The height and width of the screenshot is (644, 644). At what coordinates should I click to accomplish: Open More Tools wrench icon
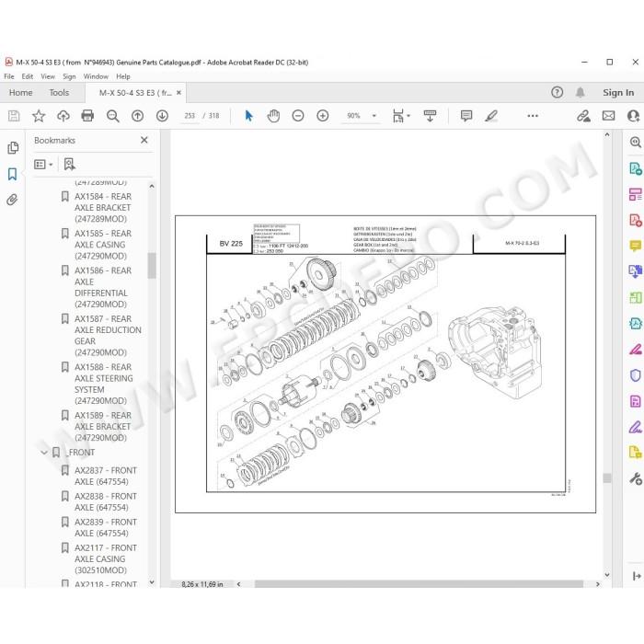pos(636,478)
